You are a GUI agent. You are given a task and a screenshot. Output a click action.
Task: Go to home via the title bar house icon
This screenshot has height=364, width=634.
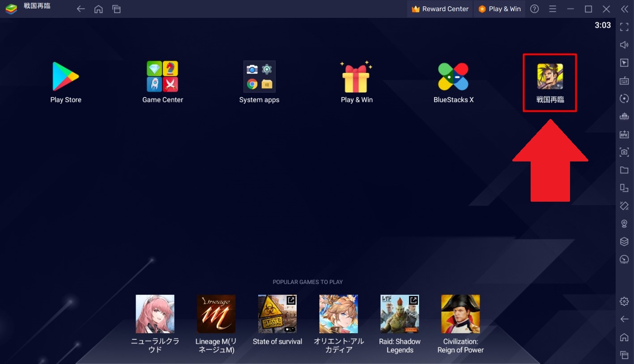point(98,9)
